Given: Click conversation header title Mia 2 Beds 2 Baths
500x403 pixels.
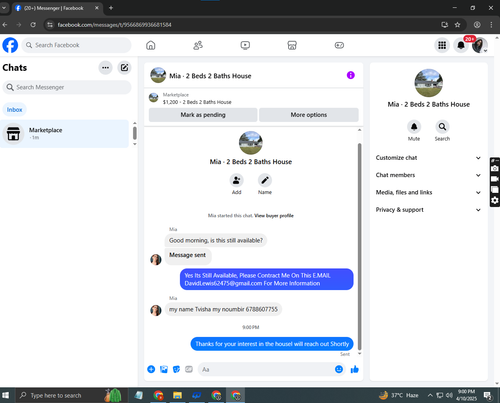Looking at the screenshot, I should pyautogui.click(x=210, y=76).
